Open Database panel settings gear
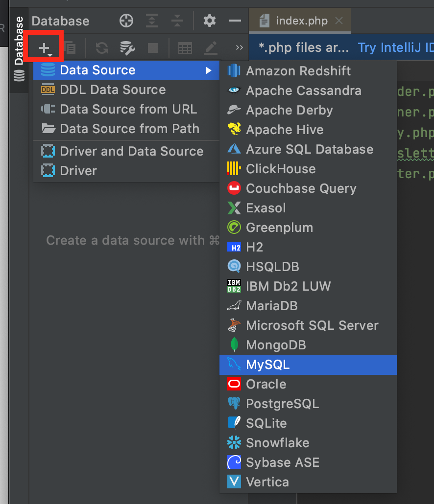Image resolution: width=434 pixels, height=504 pixels. (x=210, y=21)
